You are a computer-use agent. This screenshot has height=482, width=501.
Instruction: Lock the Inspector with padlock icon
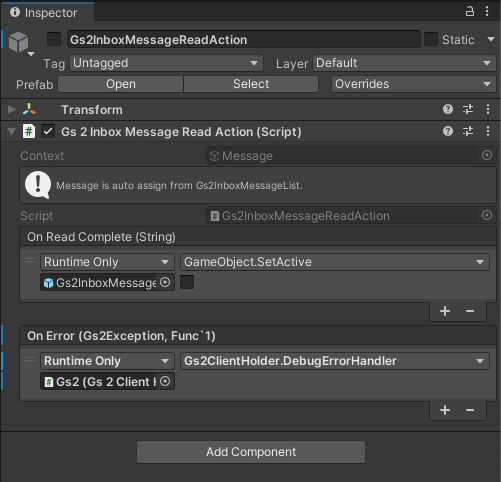[x=470, y=11]
